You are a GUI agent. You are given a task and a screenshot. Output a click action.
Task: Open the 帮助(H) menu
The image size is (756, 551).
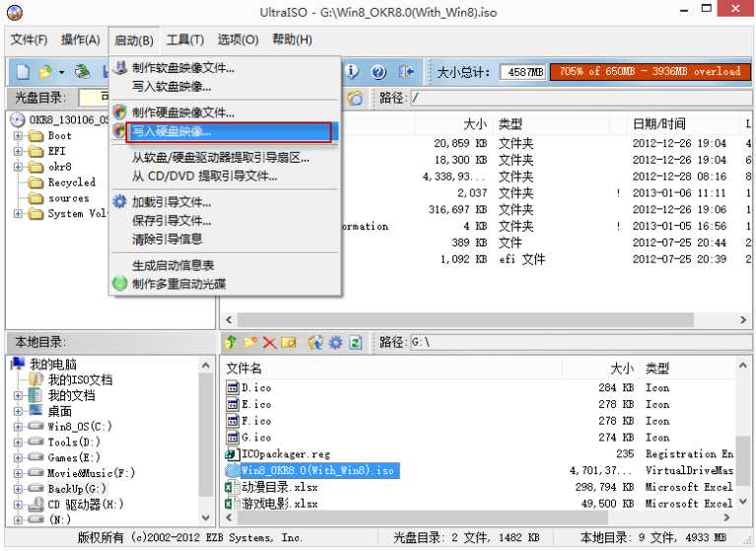pos(292,39)
